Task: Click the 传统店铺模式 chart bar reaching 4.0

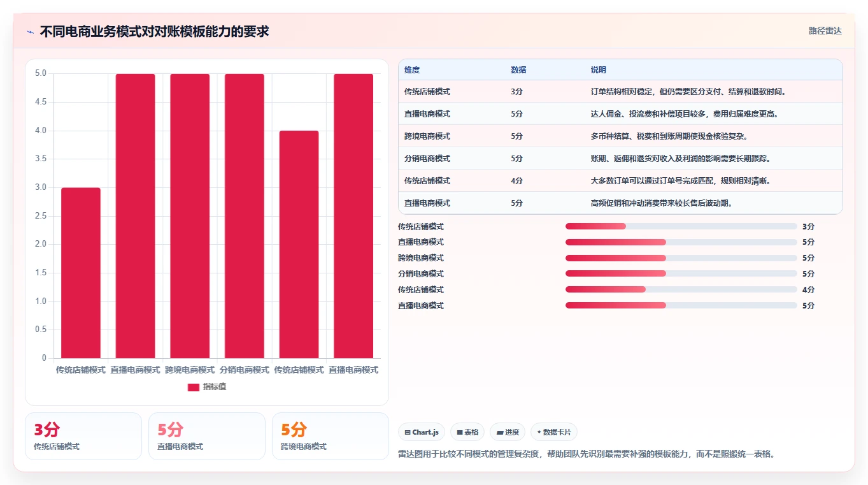Action: 299,244
